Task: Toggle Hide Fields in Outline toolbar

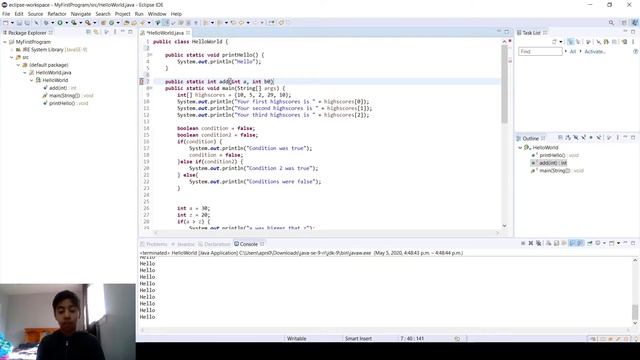Action: (576, 138)
